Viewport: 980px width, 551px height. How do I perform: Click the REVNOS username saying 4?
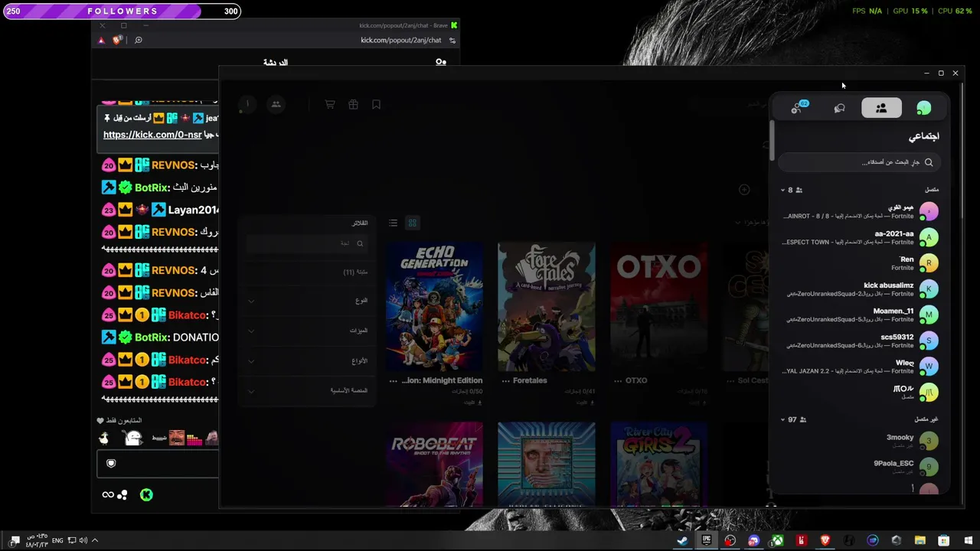(x=174, y=270)
